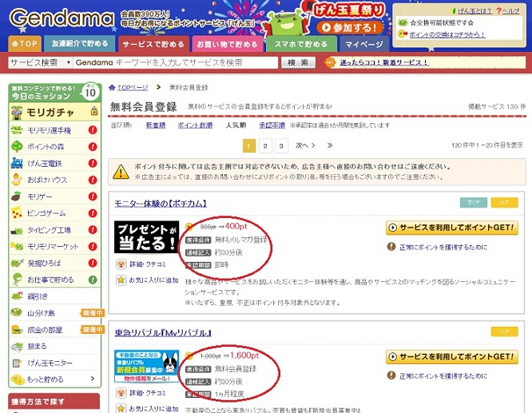Screen dimensions: 532x413
Task: Open お買い物で貯める tab
Action: click(x=228, y=44)
